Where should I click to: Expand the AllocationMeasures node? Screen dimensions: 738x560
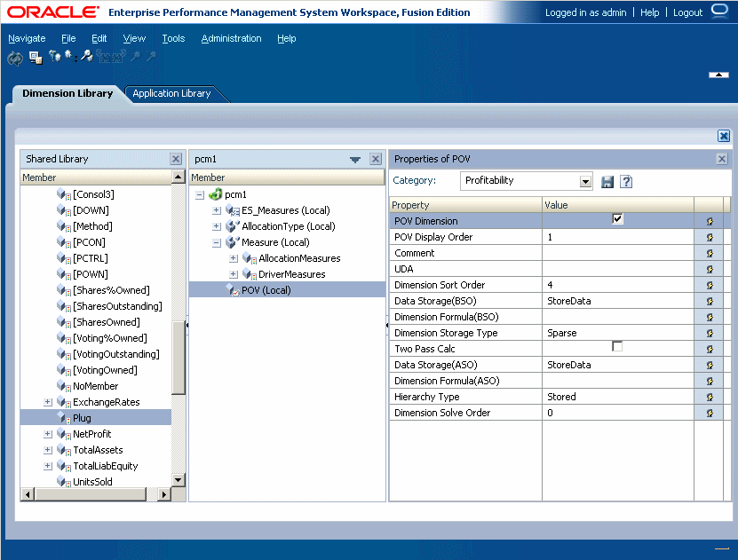pyautogui.click(x=234, y=258)
